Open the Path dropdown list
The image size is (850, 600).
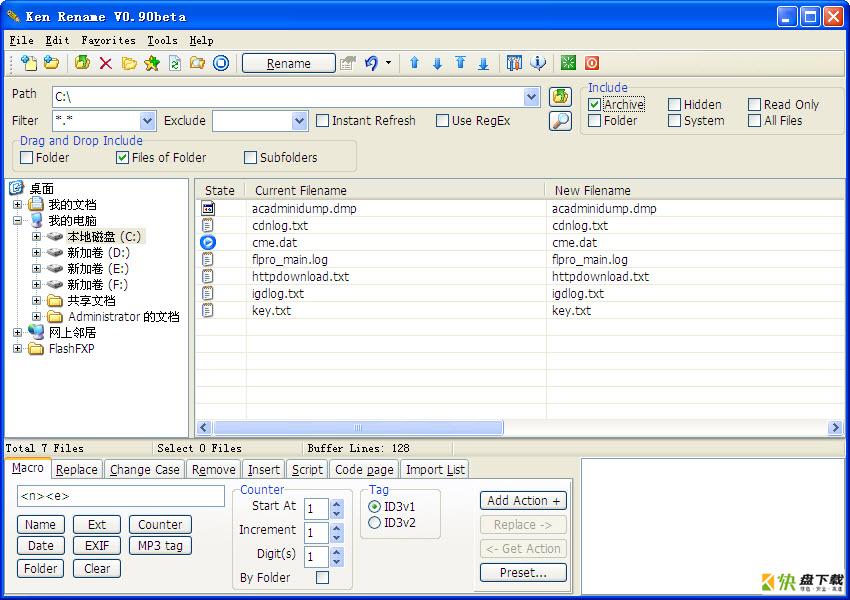[x=531, y=97]
